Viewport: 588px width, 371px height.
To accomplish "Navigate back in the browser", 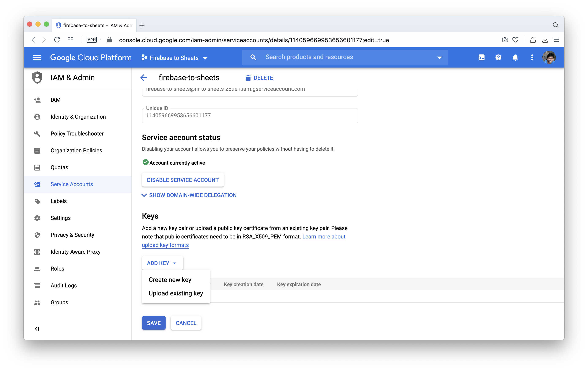I will [33, 40].
